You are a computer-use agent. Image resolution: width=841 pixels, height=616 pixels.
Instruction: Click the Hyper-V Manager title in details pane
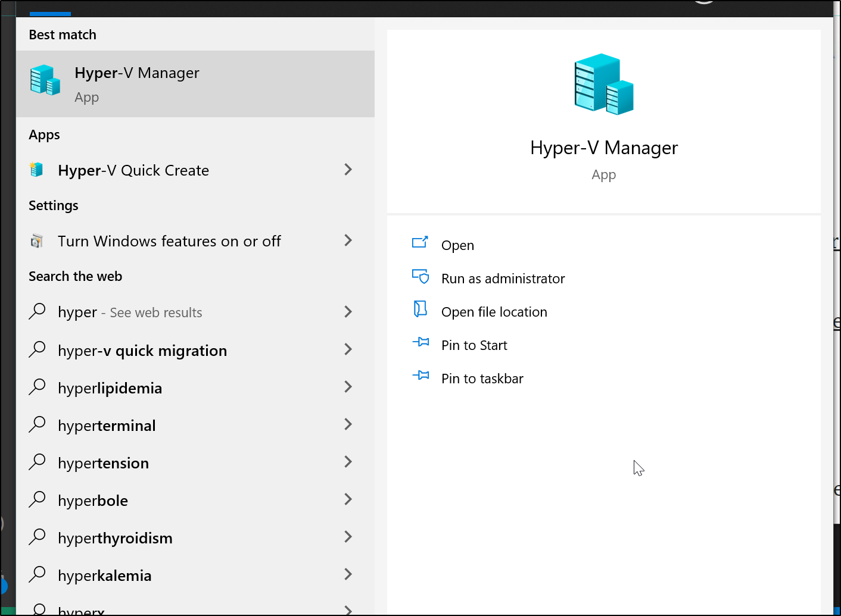pyautogui.click(x=604, y=148)
